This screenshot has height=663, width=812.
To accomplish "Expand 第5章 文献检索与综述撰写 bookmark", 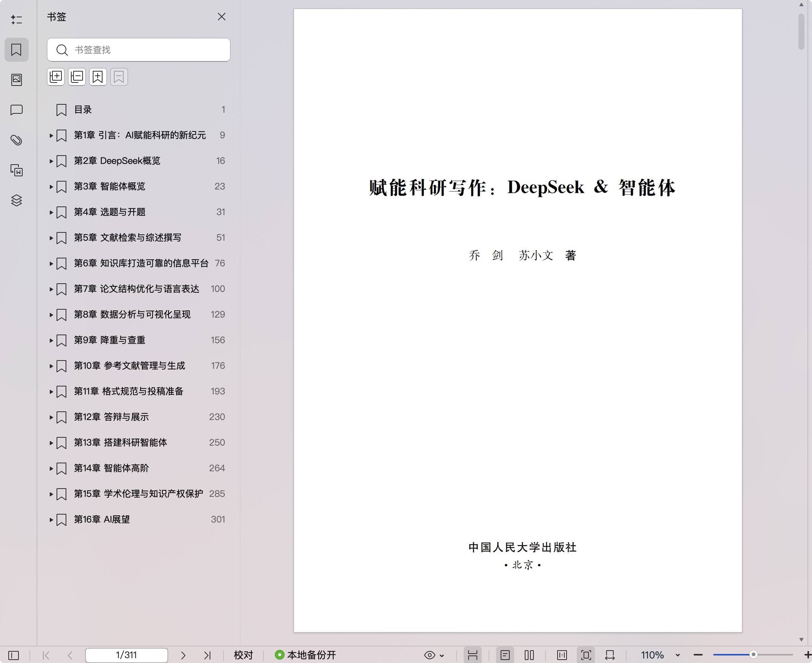I will click(51, 238).
